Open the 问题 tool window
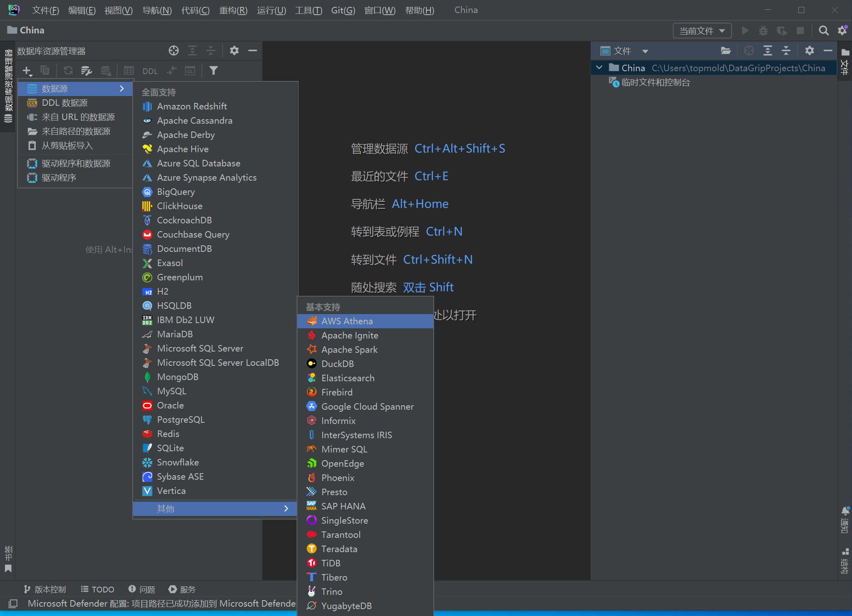 [142, 590]
